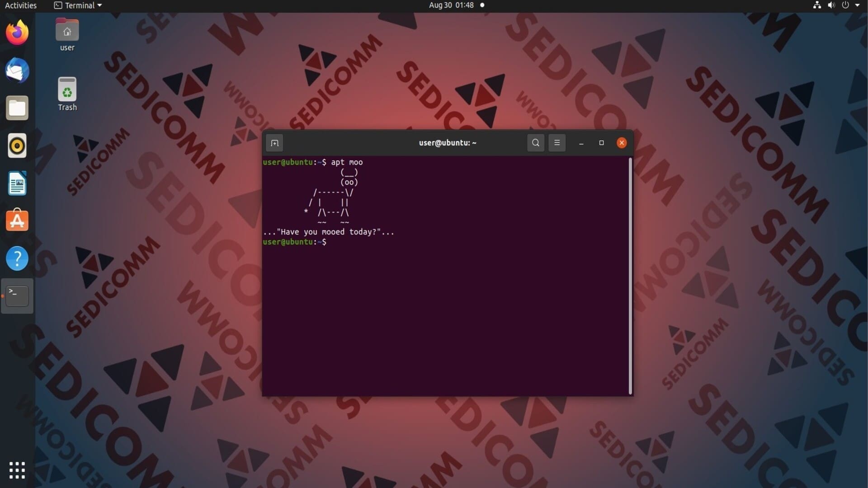Screen dimensions: 868x488
Task: Click Activities in the top bar
Action: [21, 5]
